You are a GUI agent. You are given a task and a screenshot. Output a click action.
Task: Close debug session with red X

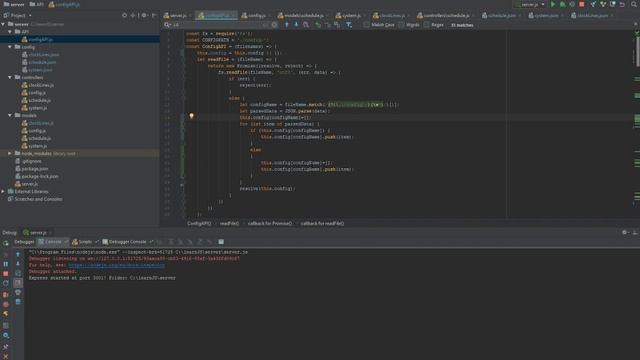[6, 356]
